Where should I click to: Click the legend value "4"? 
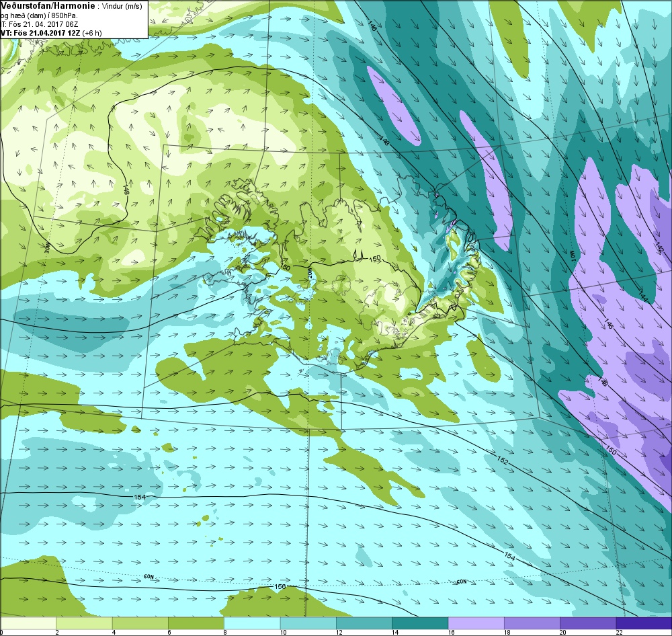point(113,632)
